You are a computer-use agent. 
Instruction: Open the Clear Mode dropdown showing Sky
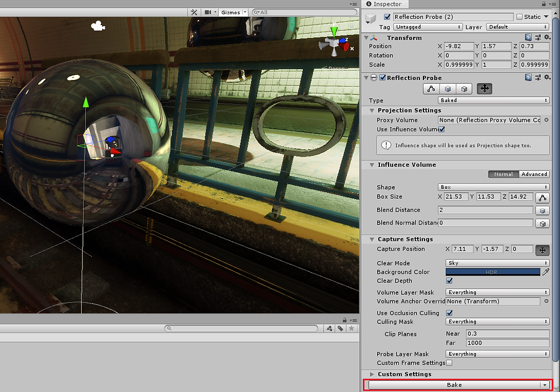point(497,263)
